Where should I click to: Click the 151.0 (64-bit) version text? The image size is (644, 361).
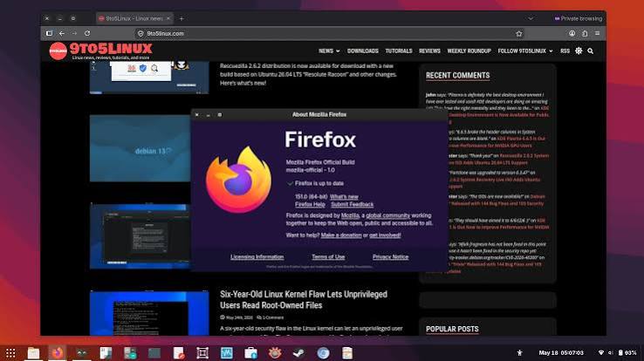click(312, 197)
